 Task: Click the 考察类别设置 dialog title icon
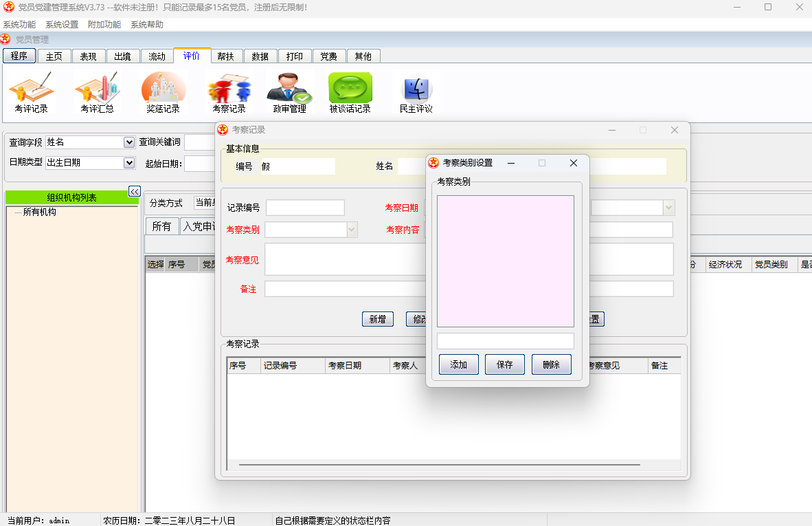(433, 163)
